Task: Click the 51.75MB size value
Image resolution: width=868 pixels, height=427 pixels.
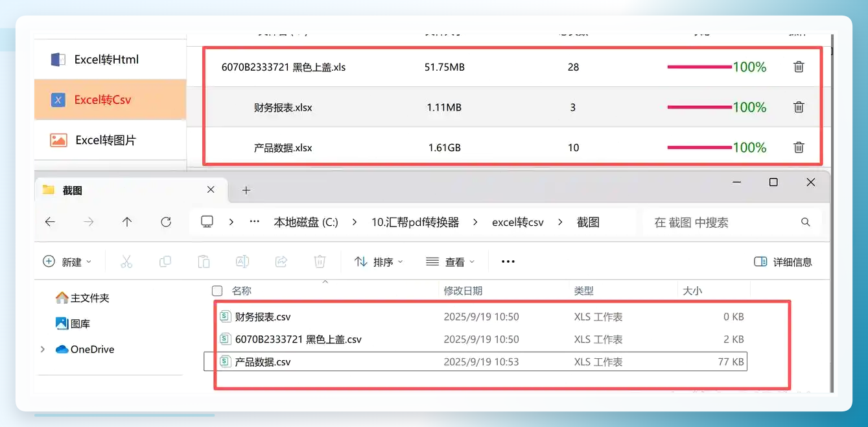Action: (x=445, y=67)
